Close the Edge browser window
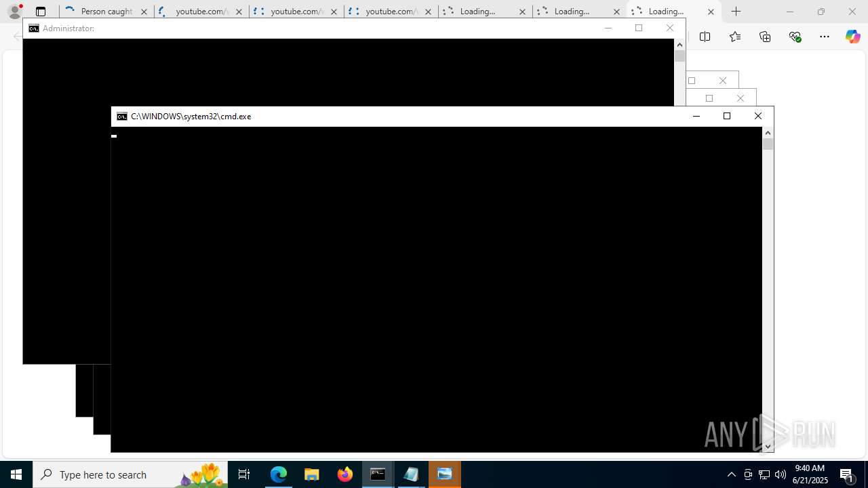 click(x=852, y=12)
